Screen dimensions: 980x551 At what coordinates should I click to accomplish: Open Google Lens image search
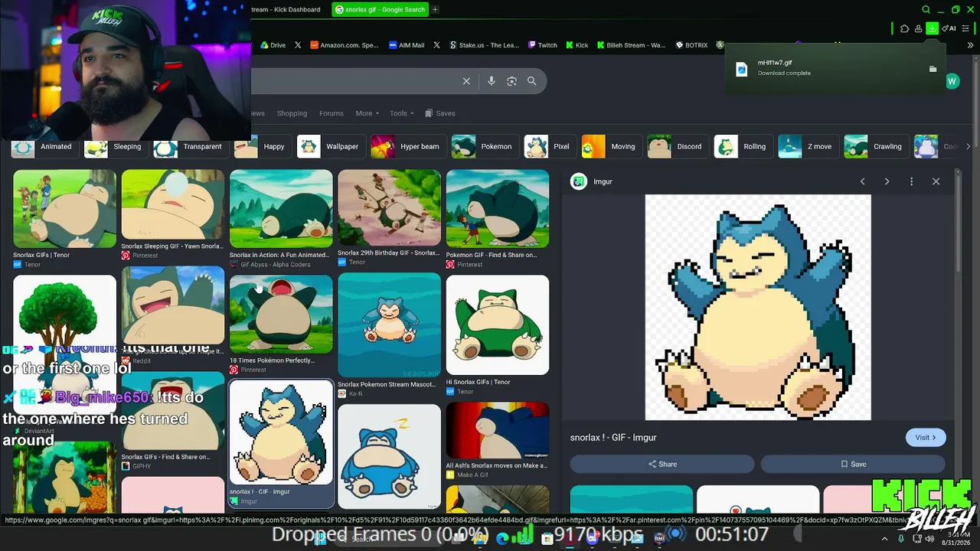511,81
